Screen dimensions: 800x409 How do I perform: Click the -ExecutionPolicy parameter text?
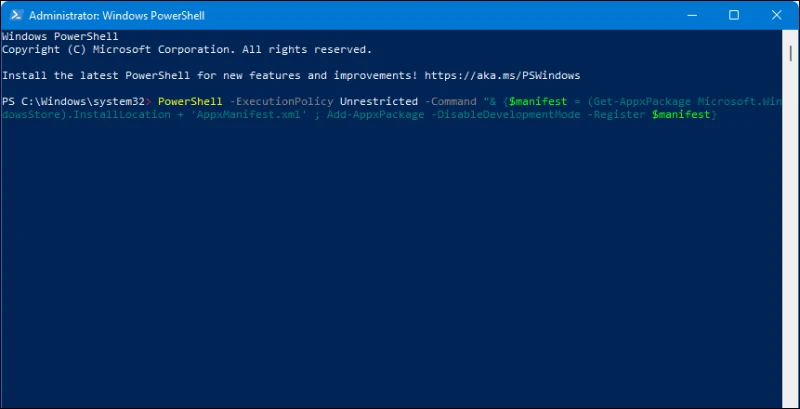click(x=281, y=101)
